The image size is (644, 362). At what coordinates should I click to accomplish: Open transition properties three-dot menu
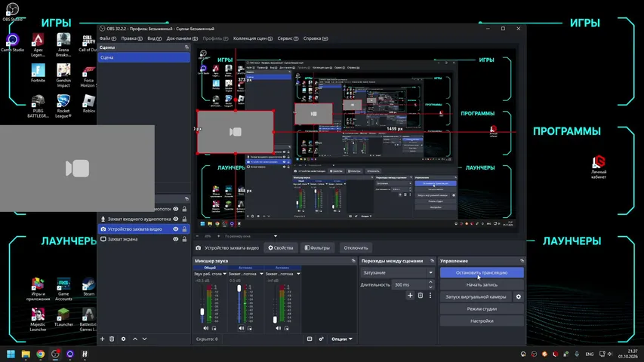click(x=430, y=295)
